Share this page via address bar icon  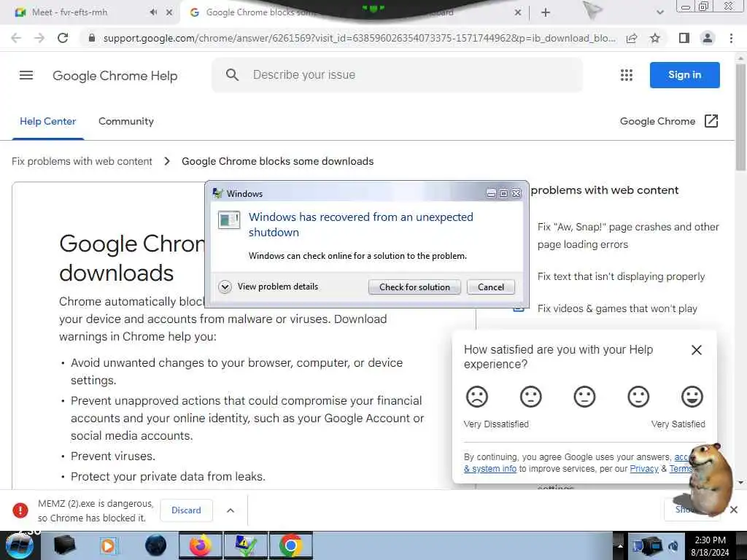coord(632,38)
